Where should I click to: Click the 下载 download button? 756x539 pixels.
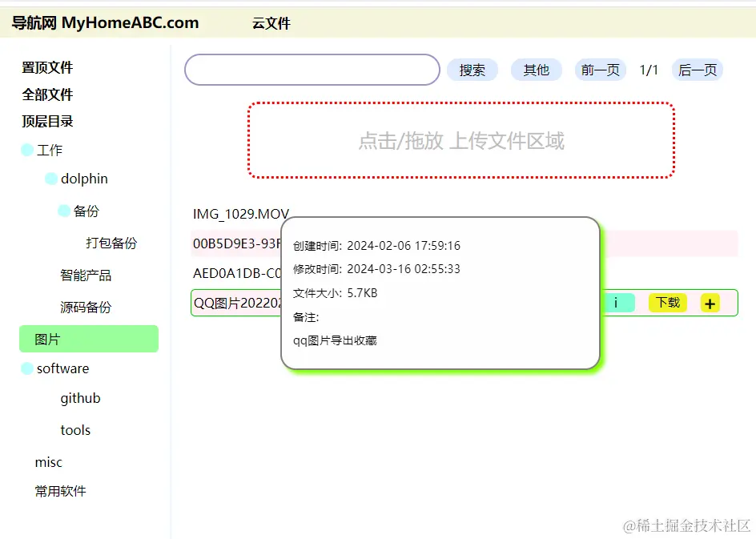667,303
